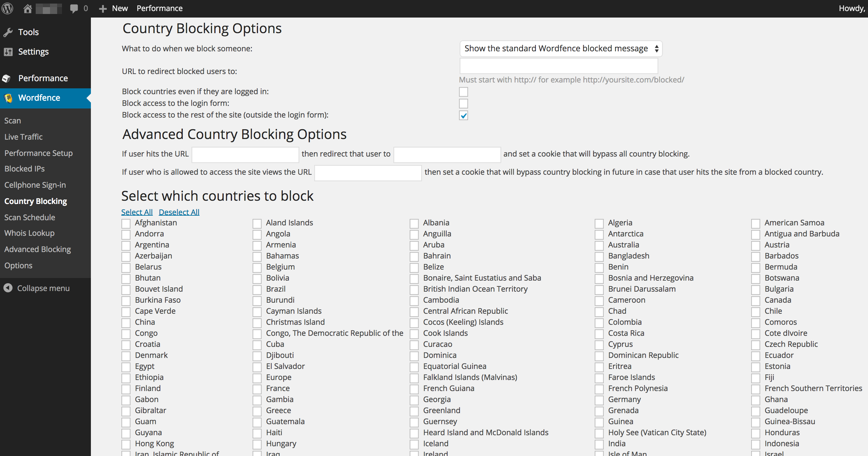The width and height of the screenshot is (868, 456).
Task: Go to Advanced Blocking page
Action: (x=37, y=249)
